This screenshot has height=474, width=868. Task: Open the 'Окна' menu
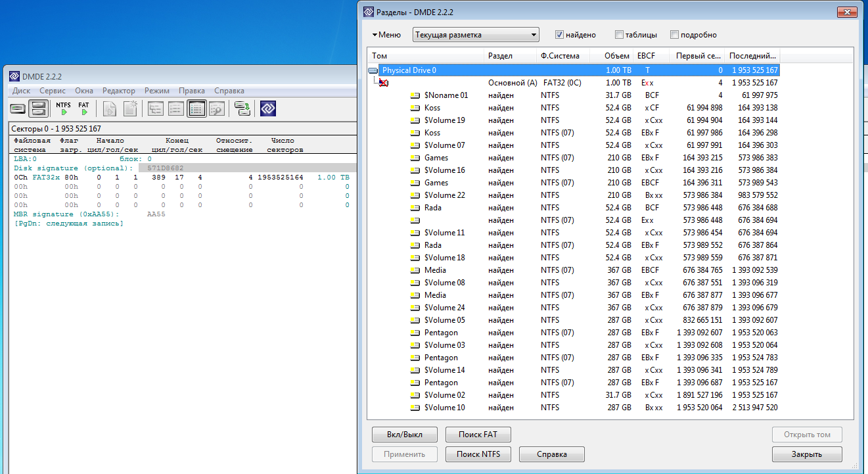point(84,91)
